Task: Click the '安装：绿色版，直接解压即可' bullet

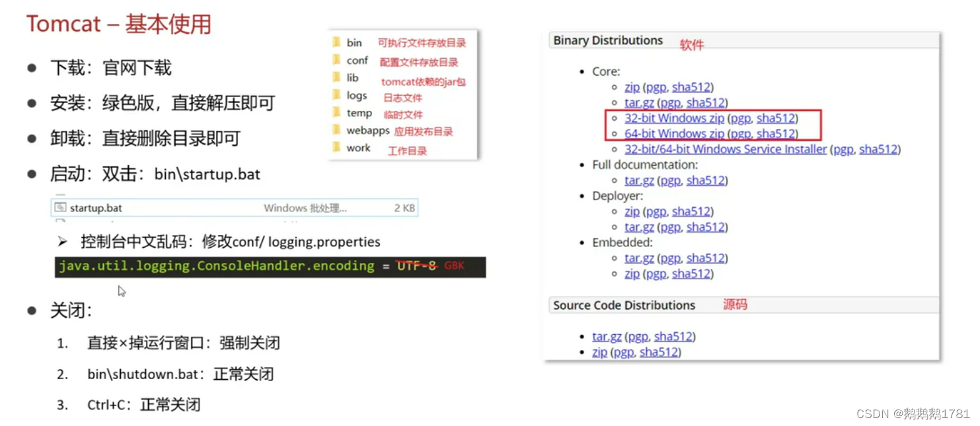Action: (x=162, y=103)
